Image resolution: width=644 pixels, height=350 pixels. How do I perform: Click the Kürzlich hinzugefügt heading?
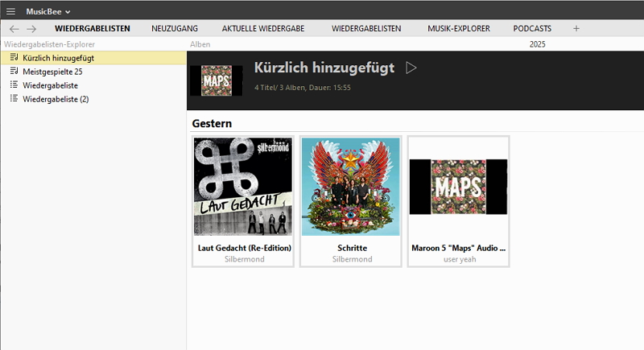[324, 68]
